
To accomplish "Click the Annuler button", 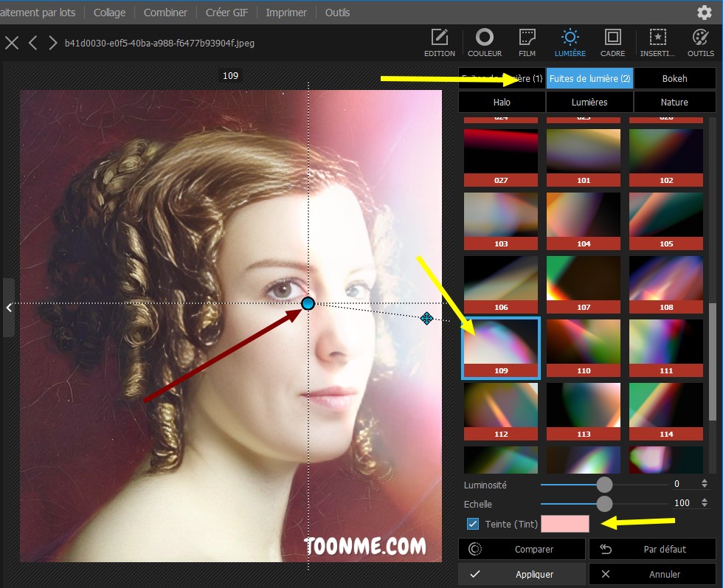I will click(x=652, y=574).
